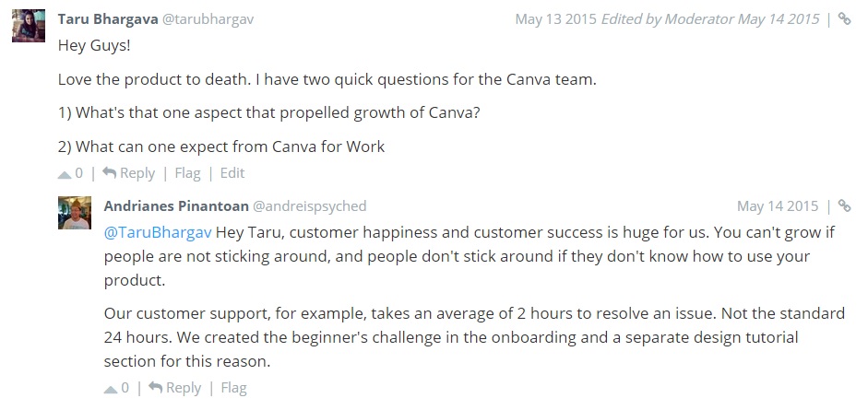
Task: Click the reply arrow icon under Taru's comment
Action: click(110, 173)
